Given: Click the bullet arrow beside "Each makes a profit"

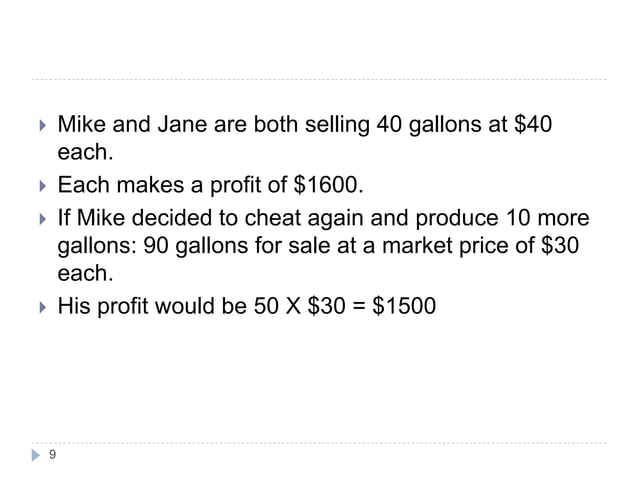Looking at the screenshot, I should (x=43, y=186).
